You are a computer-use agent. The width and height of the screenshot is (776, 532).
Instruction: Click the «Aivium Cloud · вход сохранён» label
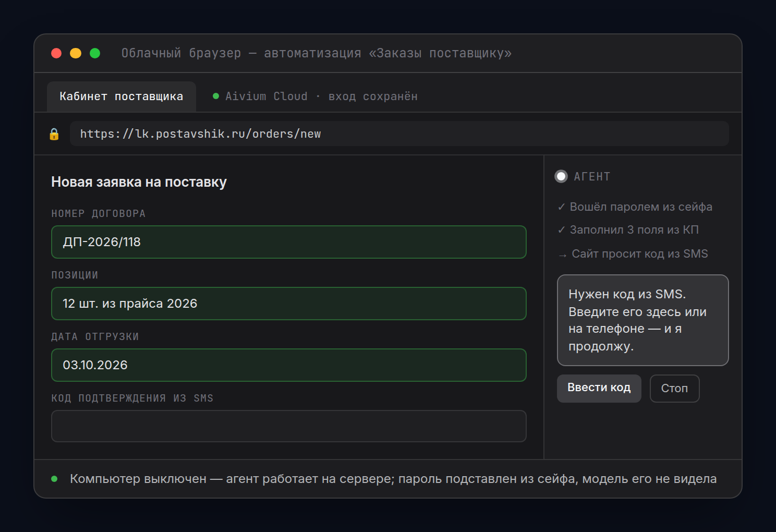click(321, 96)
